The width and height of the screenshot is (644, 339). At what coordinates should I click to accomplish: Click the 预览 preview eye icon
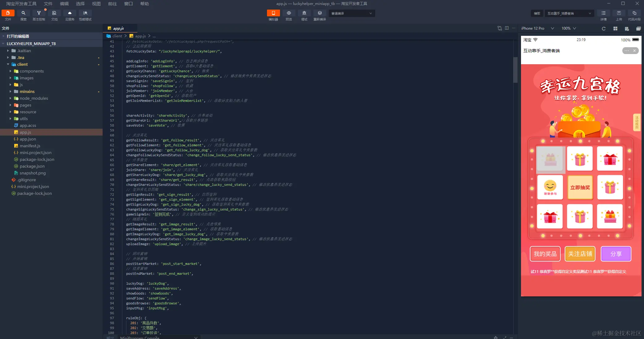pyautogui.click(x=289, y=13)
